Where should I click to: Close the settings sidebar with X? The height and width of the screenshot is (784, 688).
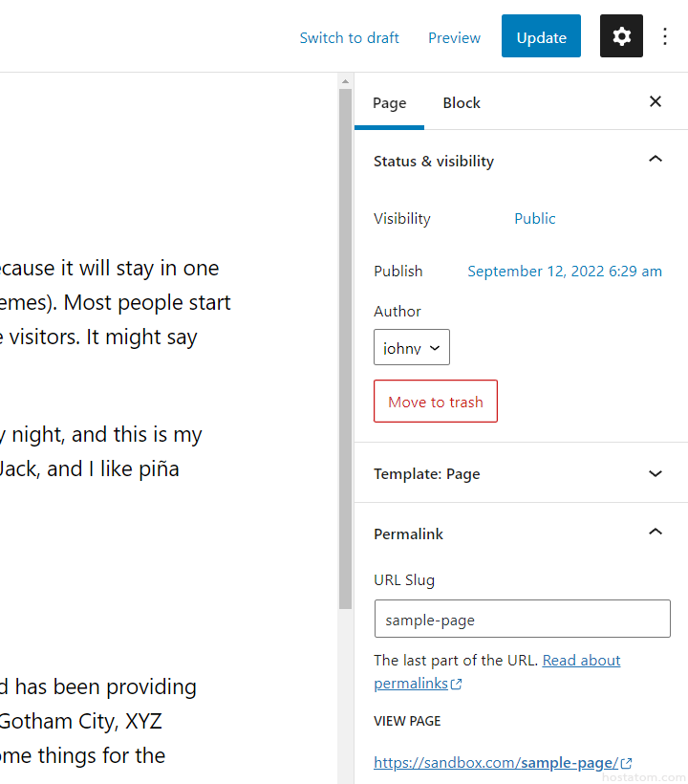656,101
